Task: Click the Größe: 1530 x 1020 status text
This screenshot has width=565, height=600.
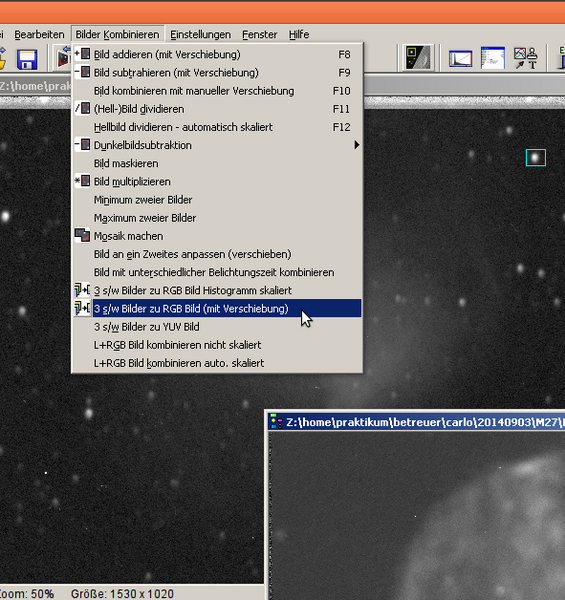Action: (122, 593)
